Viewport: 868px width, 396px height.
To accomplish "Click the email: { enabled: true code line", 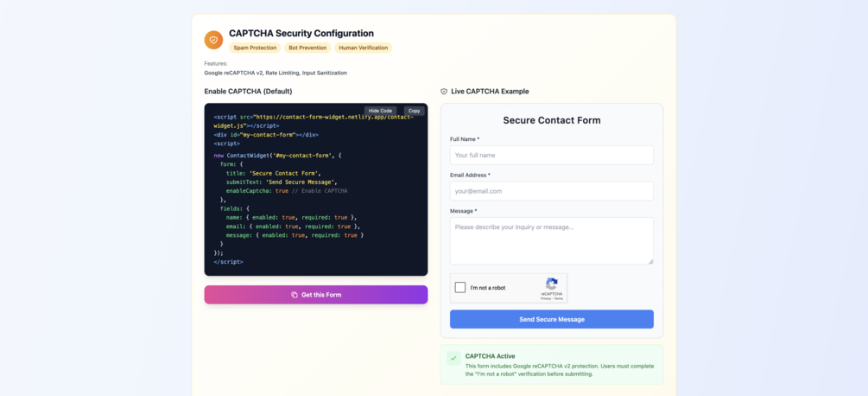I will tap(294, 227).
